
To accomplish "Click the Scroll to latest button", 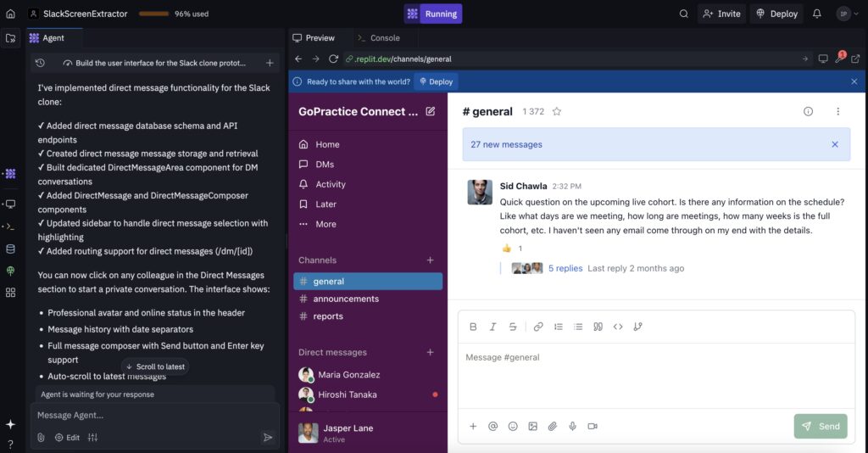I will (155, 366).
